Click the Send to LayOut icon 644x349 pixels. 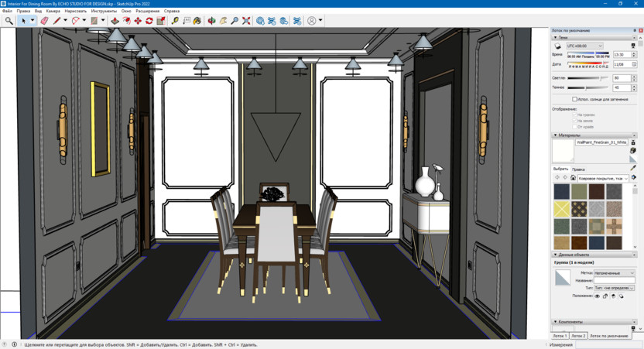[284, 21]
